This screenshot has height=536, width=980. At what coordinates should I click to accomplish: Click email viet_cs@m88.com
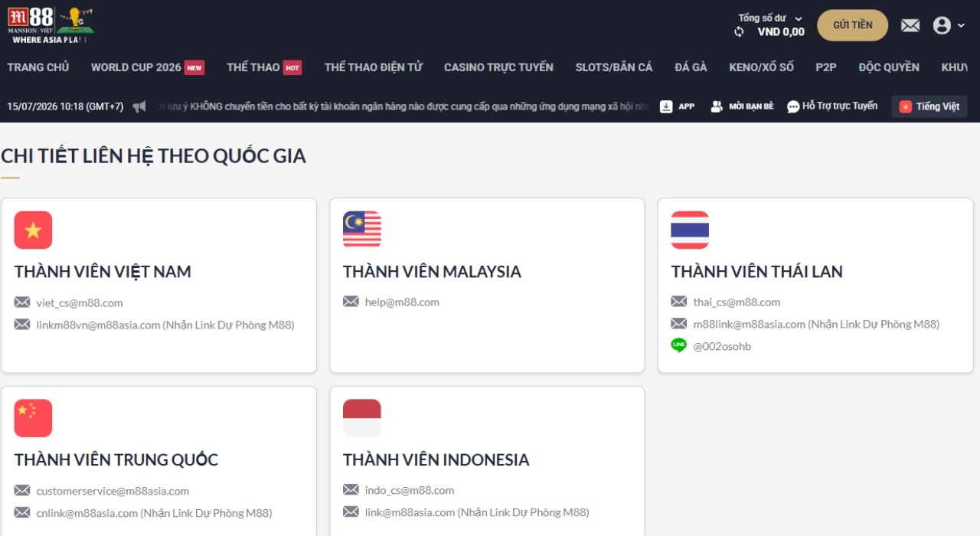(x=80, y=302)
